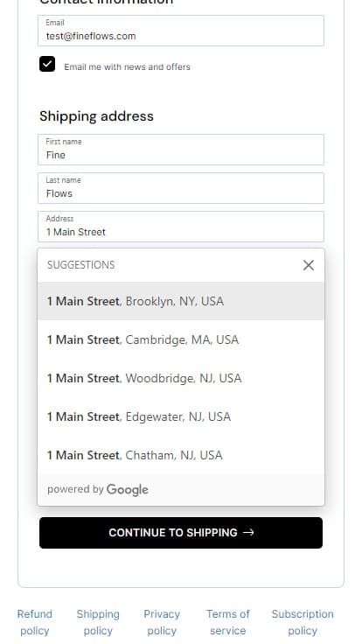This screenshot has width=362, height=644.
Task: Open the Refund policy link
Action: (x=34, y=622)
